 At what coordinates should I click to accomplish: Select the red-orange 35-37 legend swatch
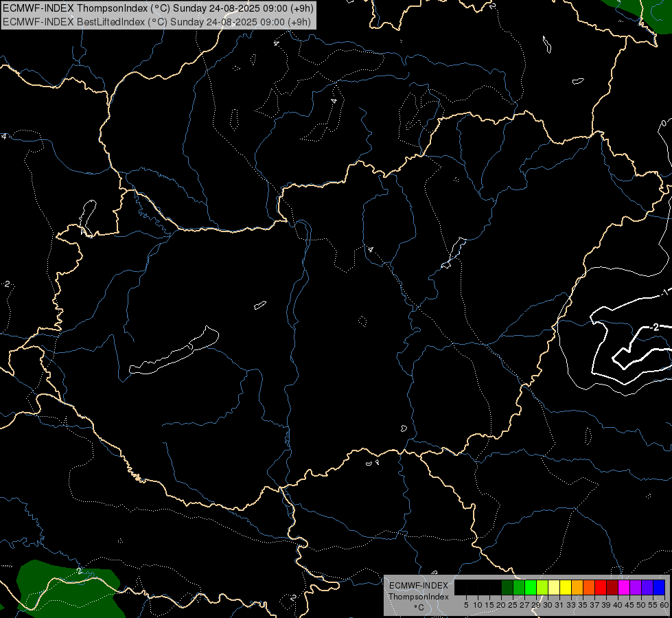589,587
